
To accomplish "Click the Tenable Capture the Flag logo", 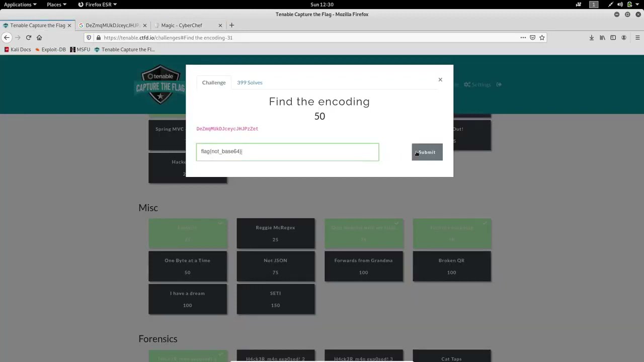I will [x=160, y=84].
